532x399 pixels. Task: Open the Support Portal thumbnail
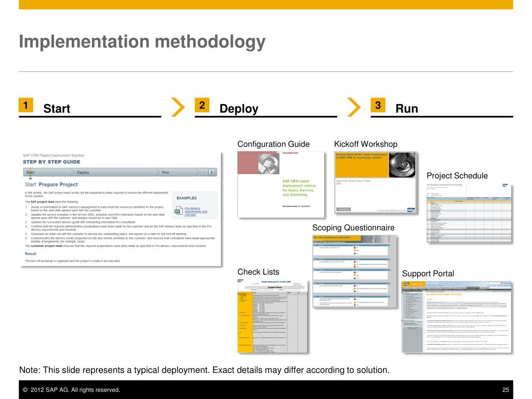coord(457,317)
